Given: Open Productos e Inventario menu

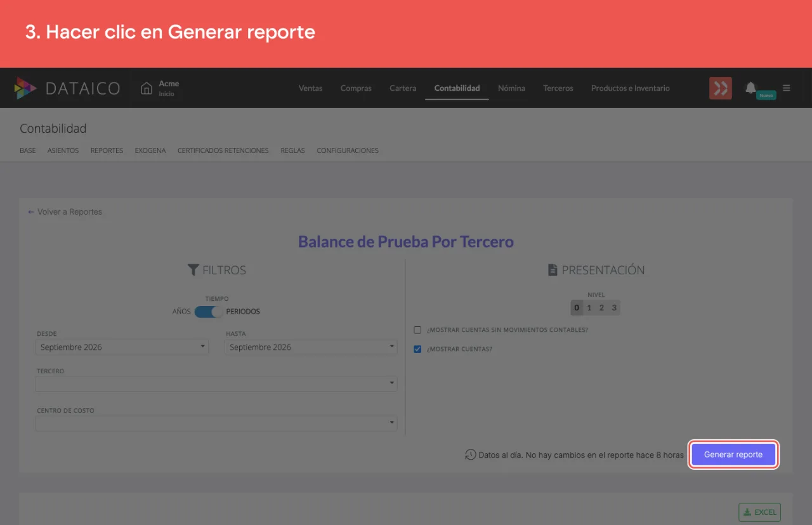Looking at the screenshot, I should tap(631, 88).
